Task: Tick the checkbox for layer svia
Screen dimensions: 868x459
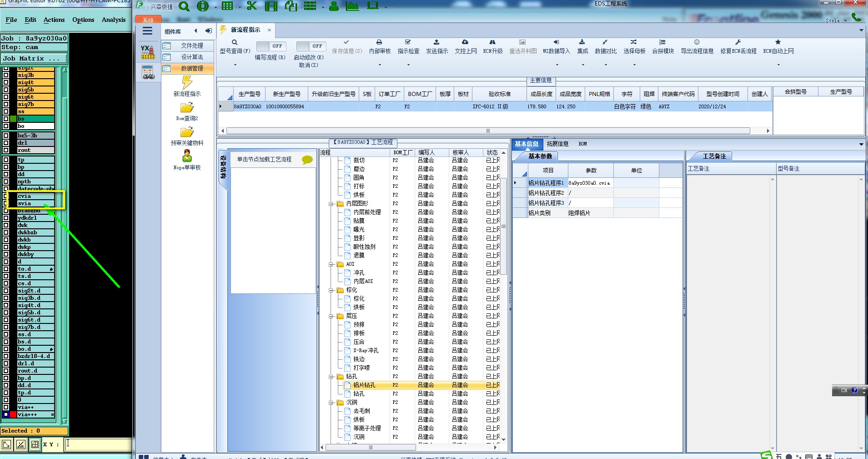Action: click(x=6, y=203)
